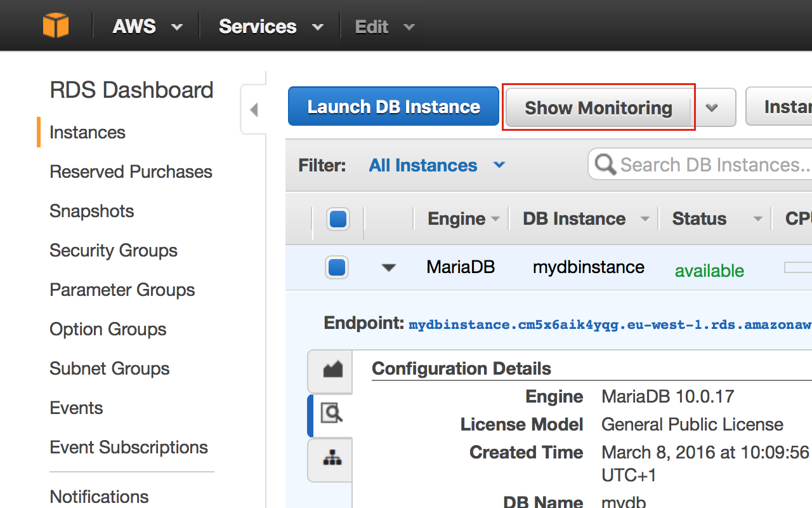Screen dimensions: 812x508
Task: Open Events in the sidebar
Action: point(76,408)
